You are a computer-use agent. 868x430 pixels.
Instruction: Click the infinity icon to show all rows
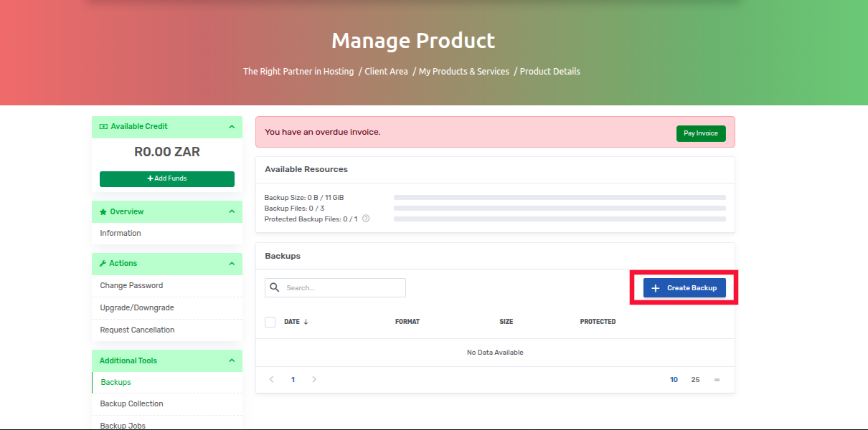click(x=717, y=379)
